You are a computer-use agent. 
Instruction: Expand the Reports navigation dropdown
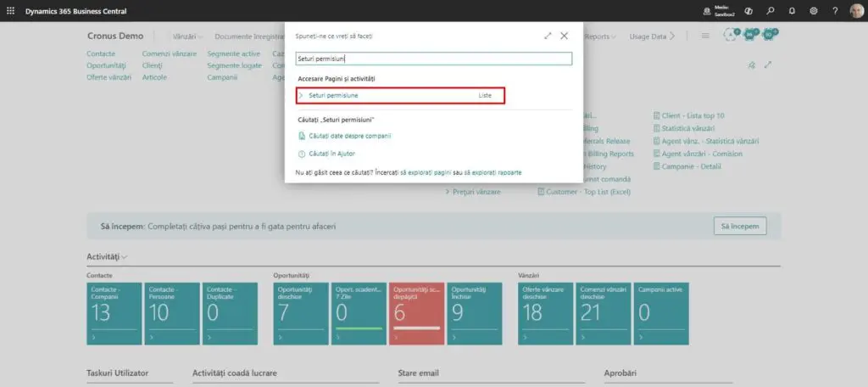pyautogui.click(x=601, y=36)
